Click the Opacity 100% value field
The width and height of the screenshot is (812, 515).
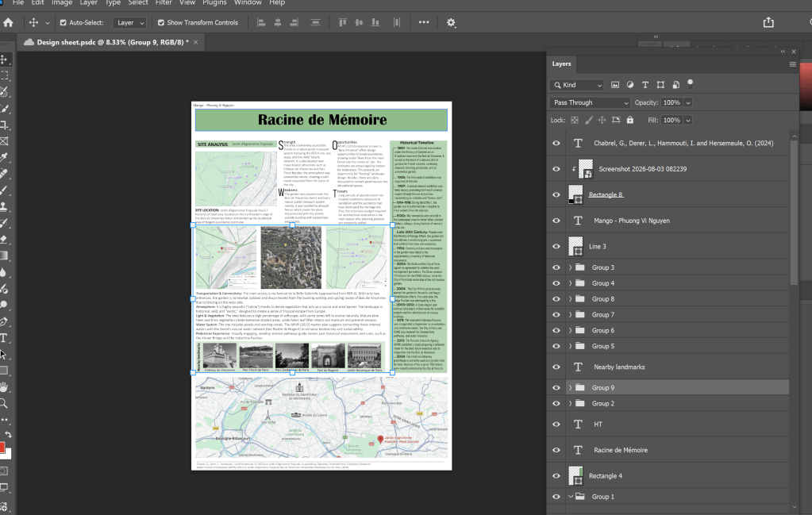click(x=672, y=102)
